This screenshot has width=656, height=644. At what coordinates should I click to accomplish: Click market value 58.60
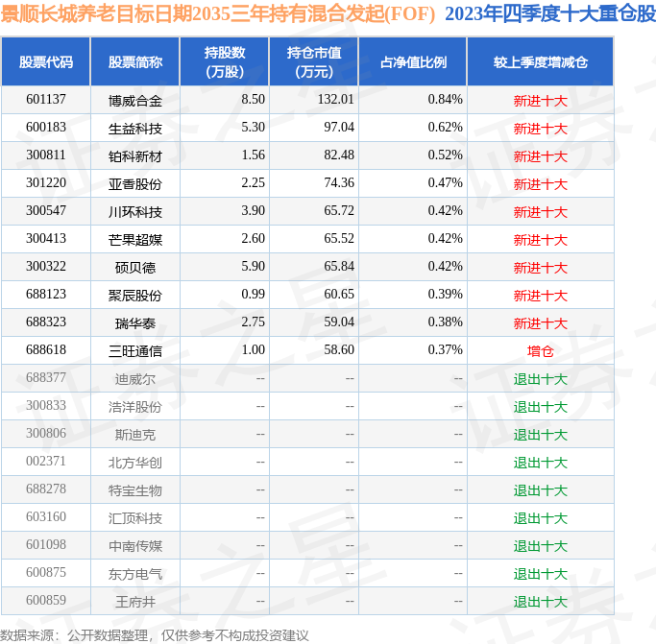[x=339, y=349]
